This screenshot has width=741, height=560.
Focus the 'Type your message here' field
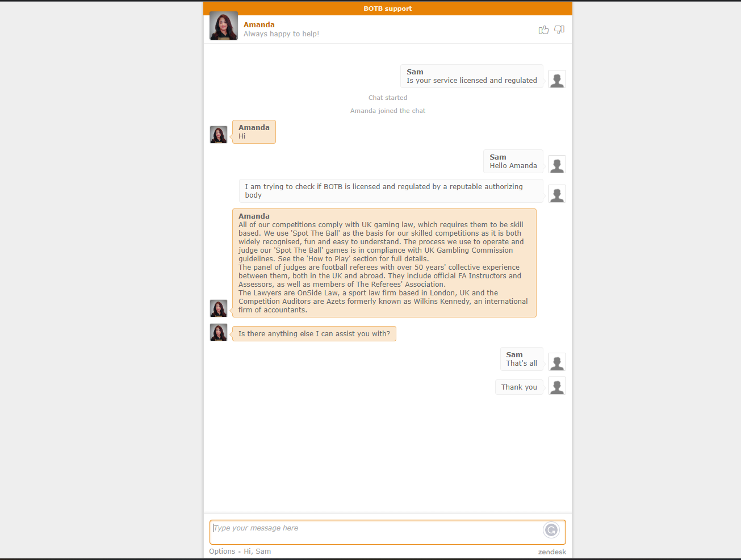[388, 532]
